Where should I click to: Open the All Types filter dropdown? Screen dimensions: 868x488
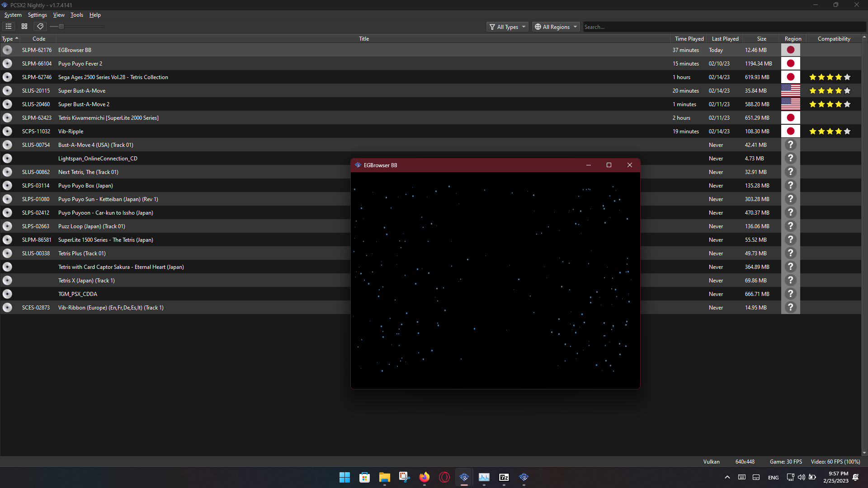(x=507, y=27)
